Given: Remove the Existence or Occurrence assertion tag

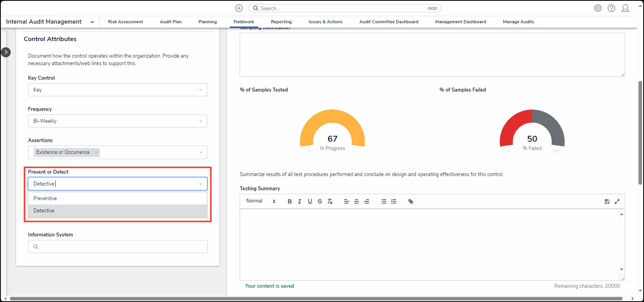Looking at the screenshot, I should [x=96, y=152].
